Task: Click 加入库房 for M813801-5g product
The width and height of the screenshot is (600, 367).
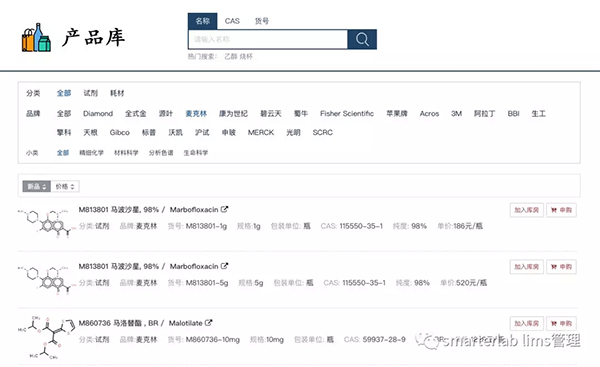Action: coord(527,267)
